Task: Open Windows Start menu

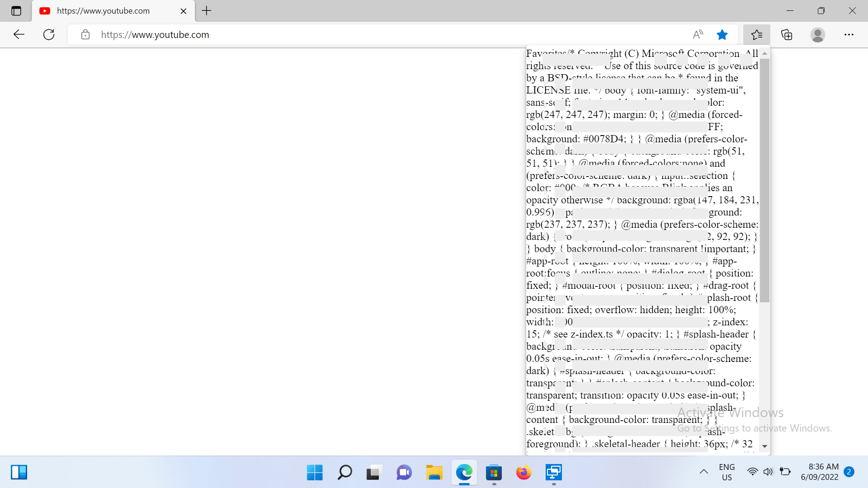Action: (x=315, y=473)
